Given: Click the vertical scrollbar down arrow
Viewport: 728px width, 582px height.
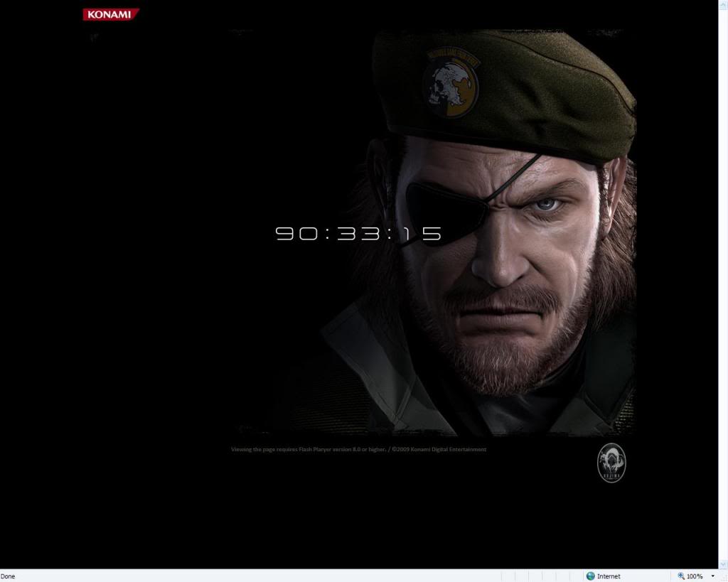Looking at the screenshot, I should click(x=723, y=564).
